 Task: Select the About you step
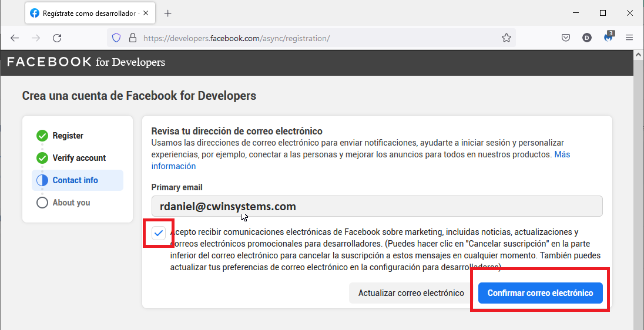point(71,203)
